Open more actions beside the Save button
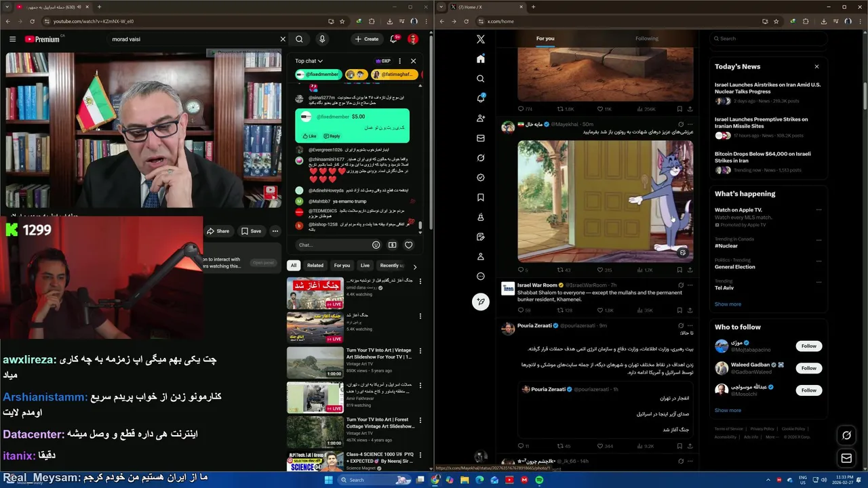This screenshot has height=488, width=868. tap(275, 231)
